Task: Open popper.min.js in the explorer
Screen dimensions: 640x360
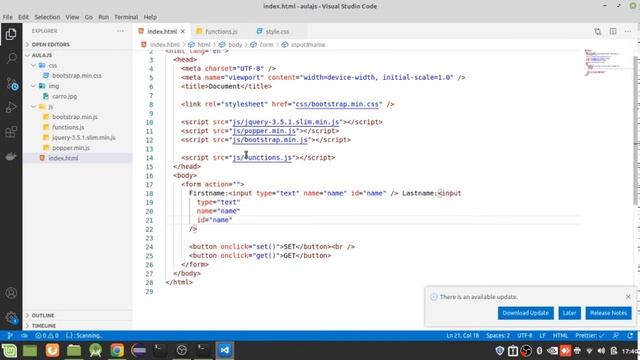Action: [71, 148]
